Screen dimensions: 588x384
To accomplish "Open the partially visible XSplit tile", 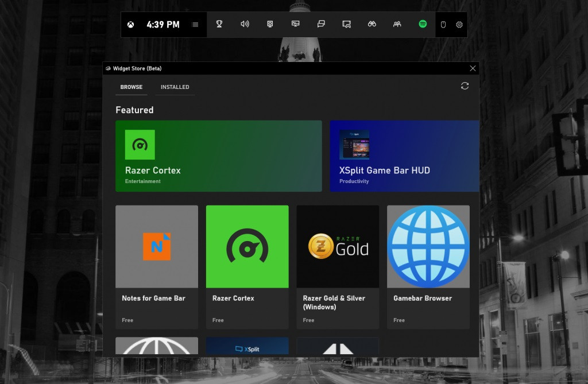I will pyautogui.click(x=247, y=346).
